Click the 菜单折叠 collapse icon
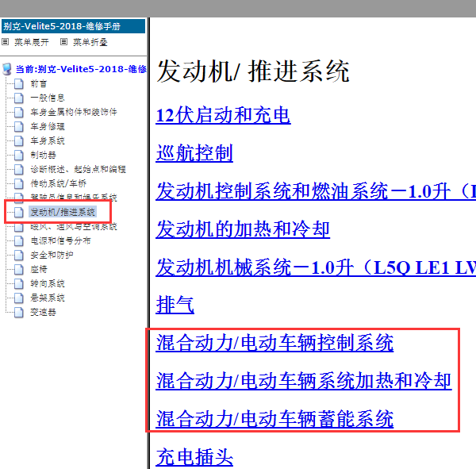The height and width of the screenshot is (469, 476). pyautogui.click(x=63, y=41)
